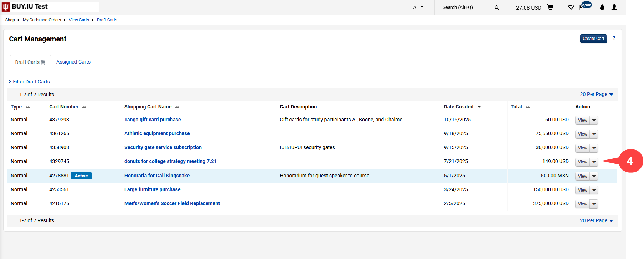Viewport: 644px width, 259px height.
Task: Open top 20 Per Page dropdown
Action: click(x=596, y=95)
